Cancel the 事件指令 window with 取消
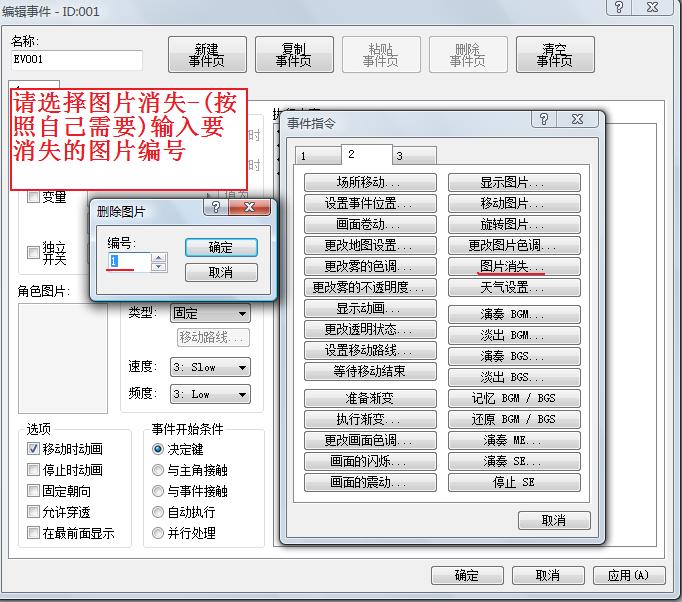 click(x=554, y=520)
